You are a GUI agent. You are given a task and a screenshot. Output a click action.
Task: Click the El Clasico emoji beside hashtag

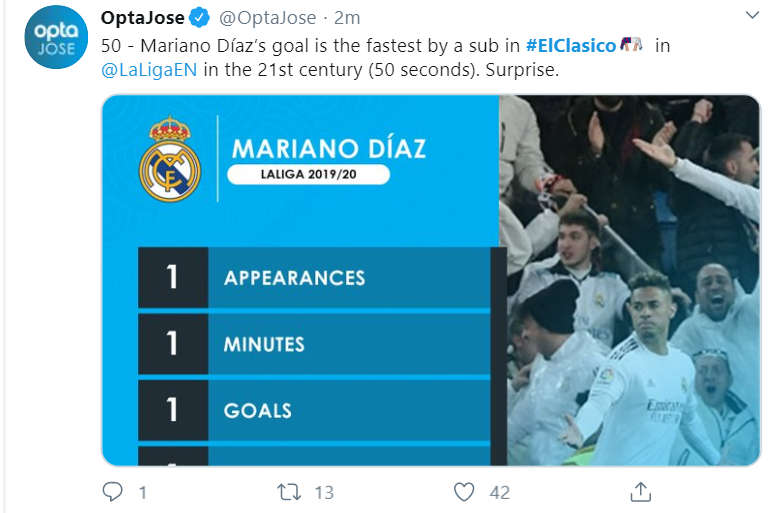tap(631, 45)
